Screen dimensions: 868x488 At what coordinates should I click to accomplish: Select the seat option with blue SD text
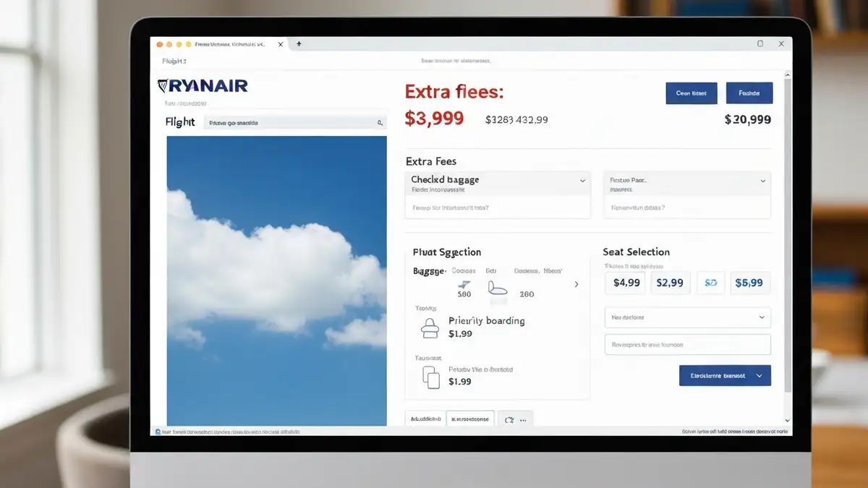tap(710, 283)
